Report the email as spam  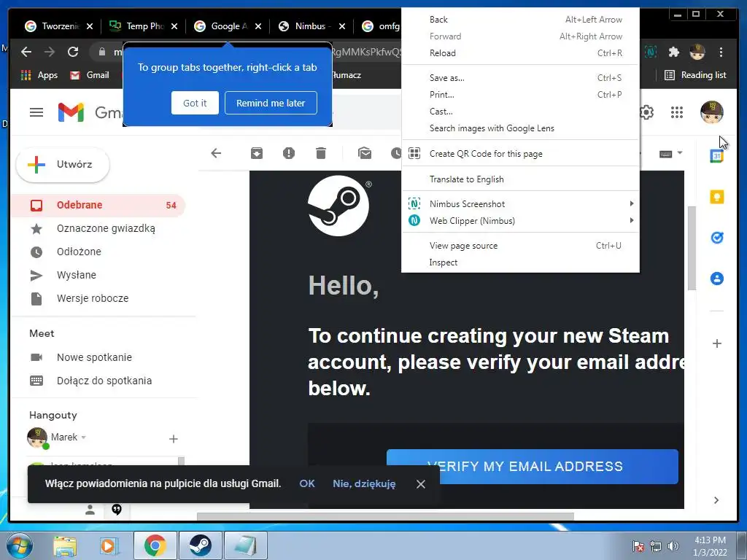pyautogui.click(x=289, y=153)
